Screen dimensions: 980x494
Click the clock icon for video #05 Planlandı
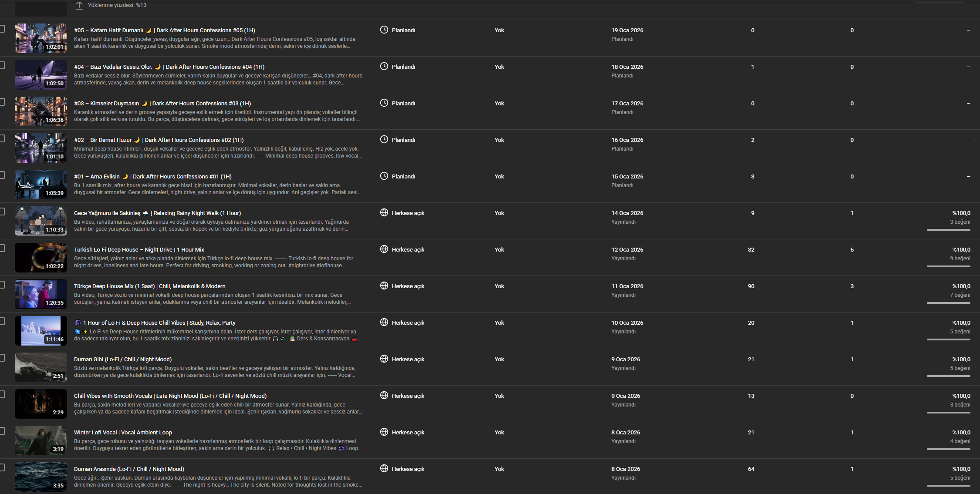[x=384, y=30]
